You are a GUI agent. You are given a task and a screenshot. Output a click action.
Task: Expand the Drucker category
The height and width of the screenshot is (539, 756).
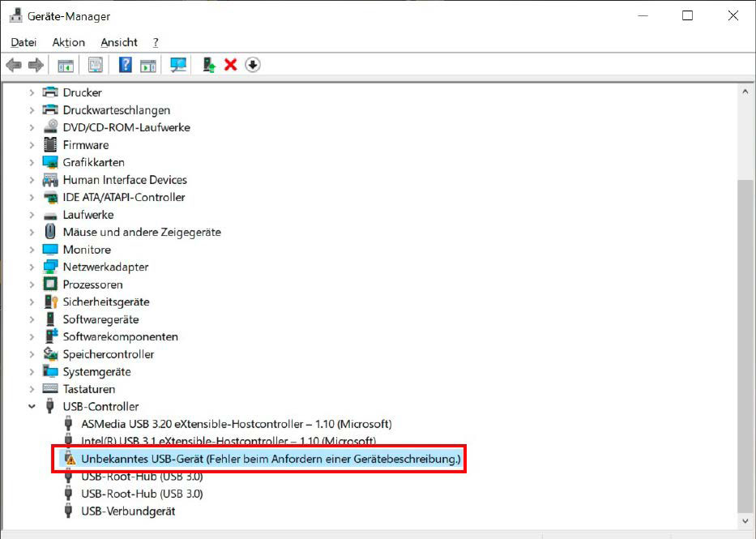(32, 92)
